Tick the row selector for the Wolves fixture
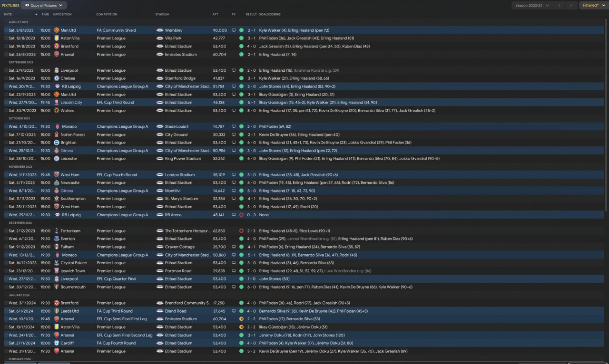Viewport: 609px width, 364px height. [6, 111]
